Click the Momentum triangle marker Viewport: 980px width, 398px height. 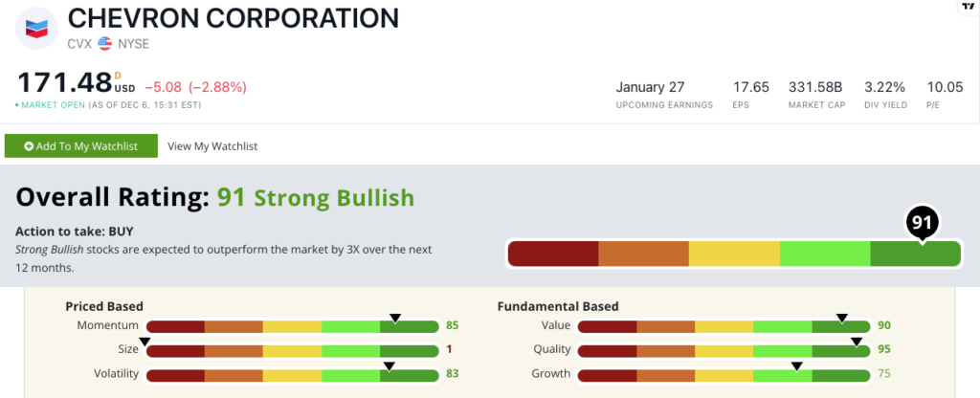(394, 317)
